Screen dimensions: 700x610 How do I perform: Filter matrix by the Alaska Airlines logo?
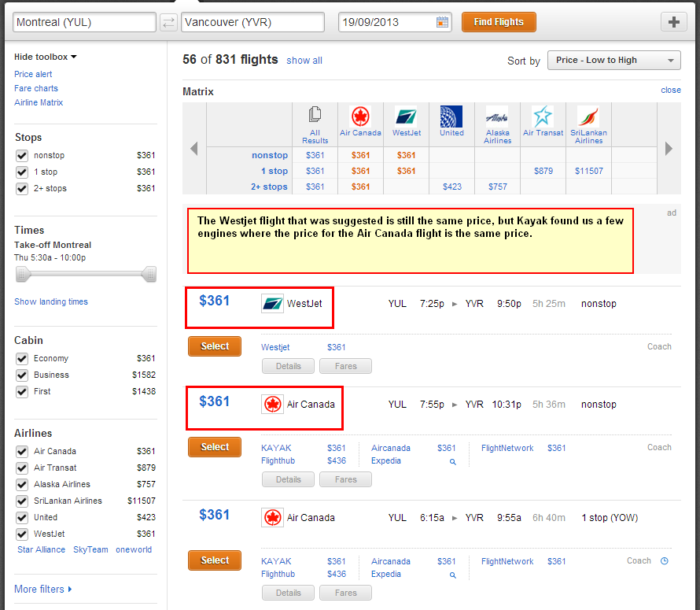497,116
